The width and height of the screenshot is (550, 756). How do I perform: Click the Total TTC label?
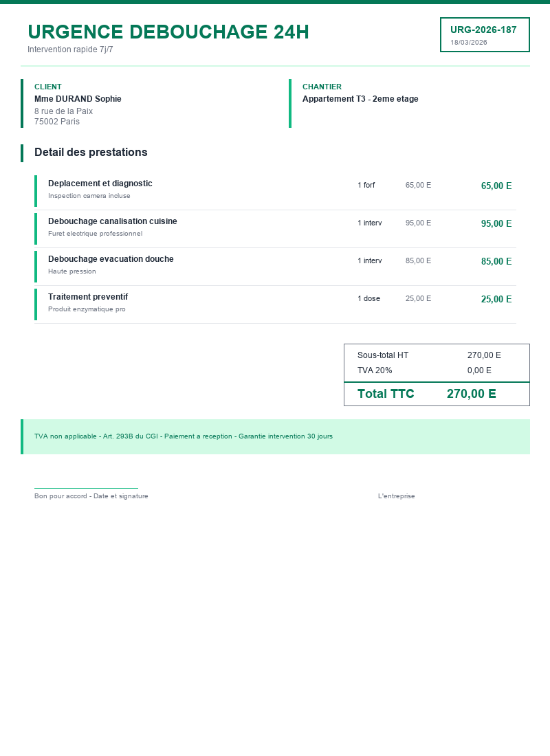coord(386,394)
